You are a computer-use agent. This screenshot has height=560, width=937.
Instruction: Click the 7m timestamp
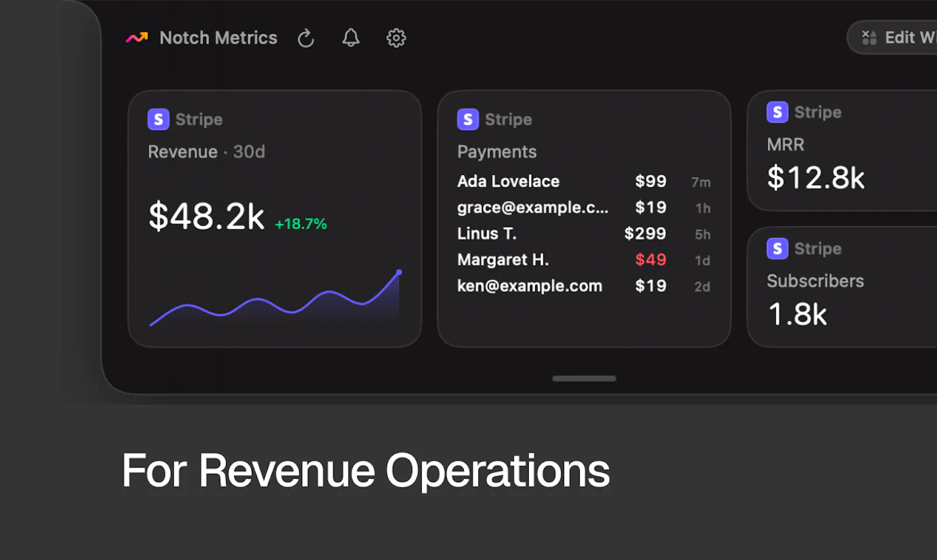point(701,183)
